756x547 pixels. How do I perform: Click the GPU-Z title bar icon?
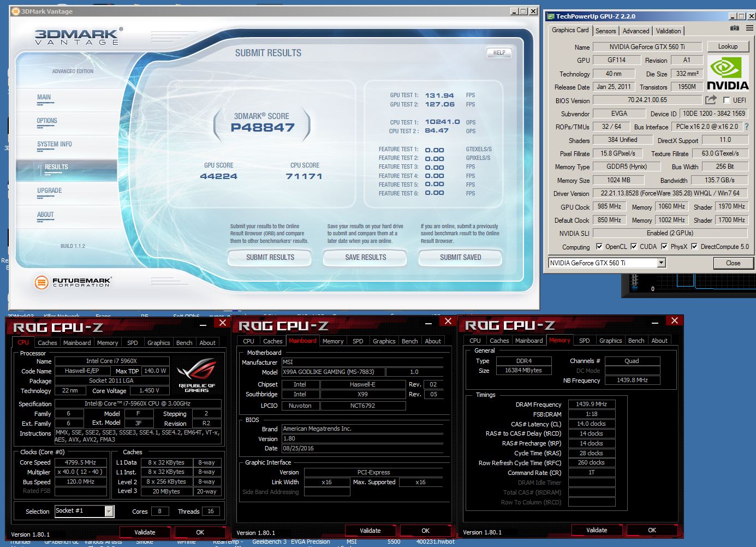point(551,16)
